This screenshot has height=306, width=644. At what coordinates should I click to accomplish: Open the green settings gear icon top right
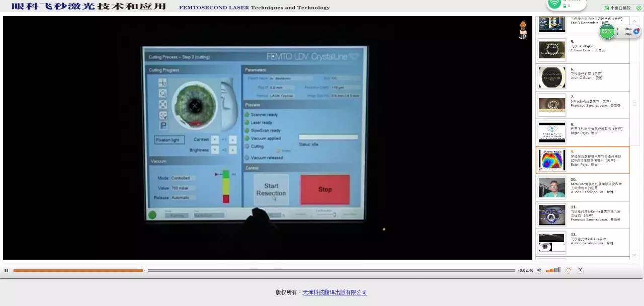638,8
